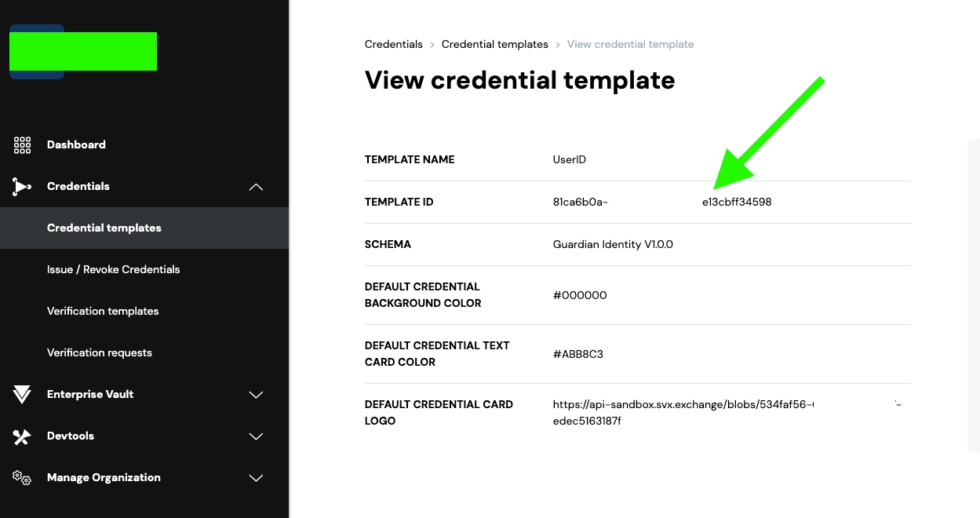Select Credential templates in sidebar
Viewport: 980px width, 518px height.
tap(104, 228)
